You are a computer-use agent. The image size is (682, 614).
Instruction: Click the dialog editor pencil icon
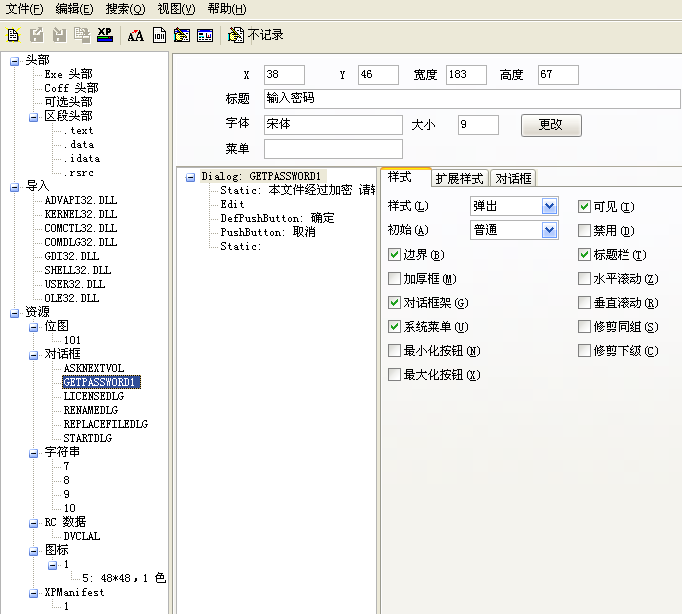[x=182, y=35]
